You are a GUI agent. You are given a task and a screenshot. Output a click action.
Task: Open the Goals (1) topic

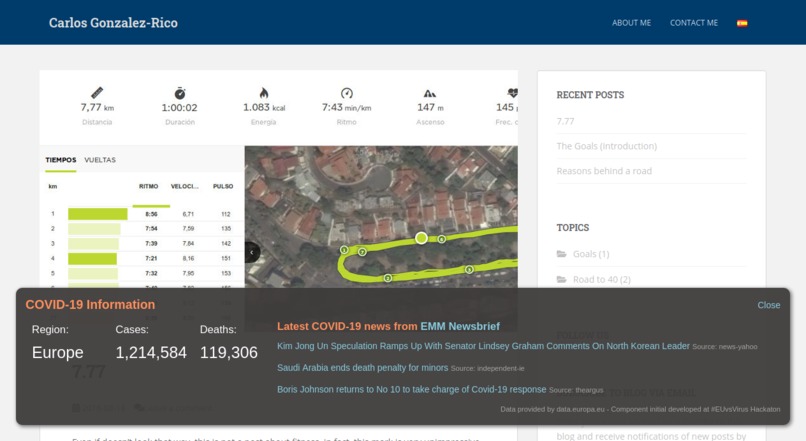[x=591, y=254]
